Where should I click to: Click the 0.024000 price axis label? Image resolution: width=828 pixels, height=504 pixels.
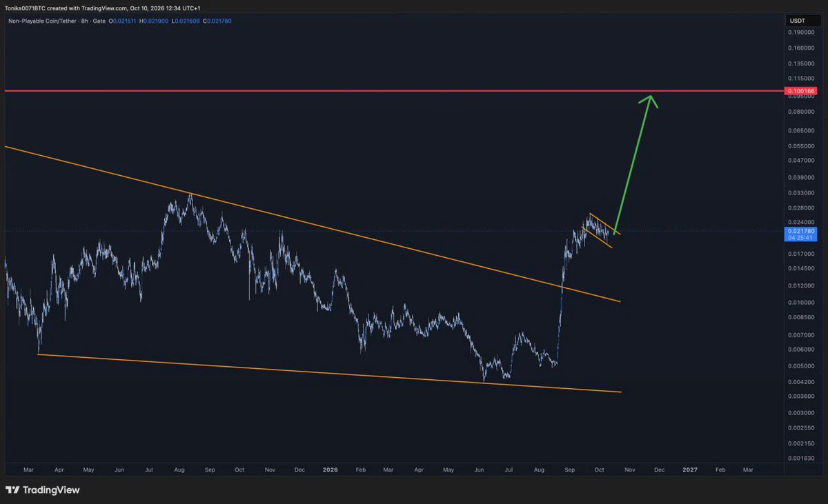coord(802,222)
